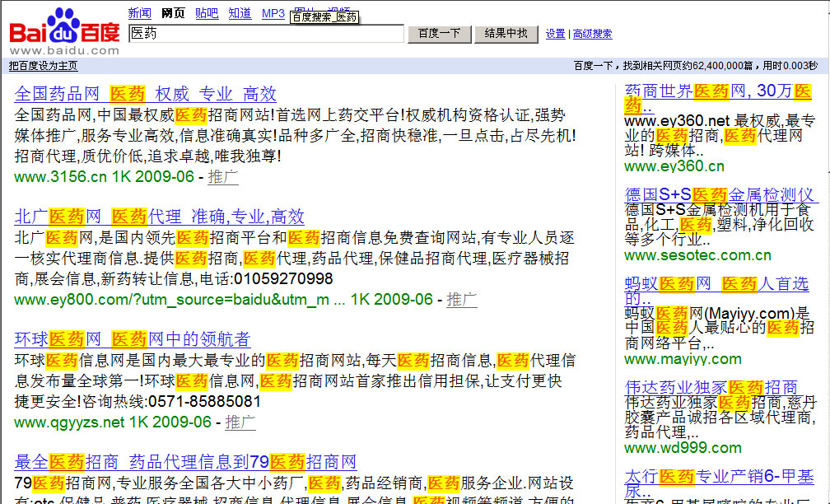Open result titled 全国药品网 医药 权威 专业 高效
The width and height of the screenshot is (830, 504).
(146, 94)
